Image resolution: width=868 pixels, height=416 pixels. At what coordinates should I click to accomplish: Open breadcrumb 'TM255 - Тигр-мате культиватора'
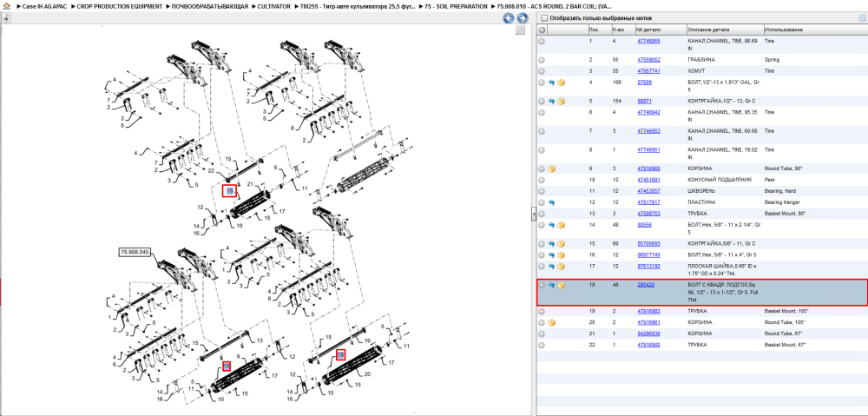(358, 6)
